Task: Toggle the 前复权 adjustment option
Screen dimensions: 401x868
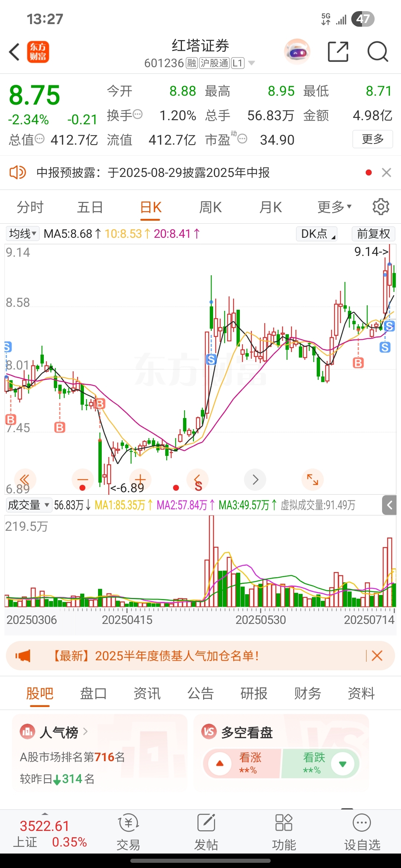Action: pos(374,234)
